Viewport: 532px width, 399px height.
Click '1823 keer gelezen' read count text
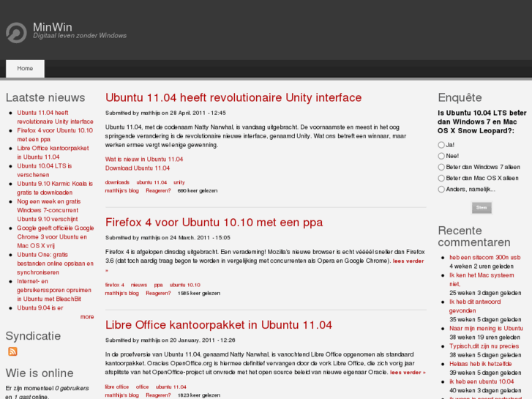click(x=199, y=395)
